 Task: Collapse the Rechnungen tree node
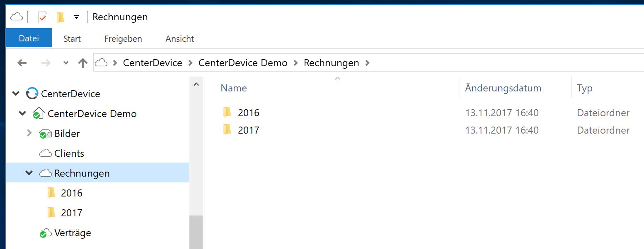click(x=29, y=173)
